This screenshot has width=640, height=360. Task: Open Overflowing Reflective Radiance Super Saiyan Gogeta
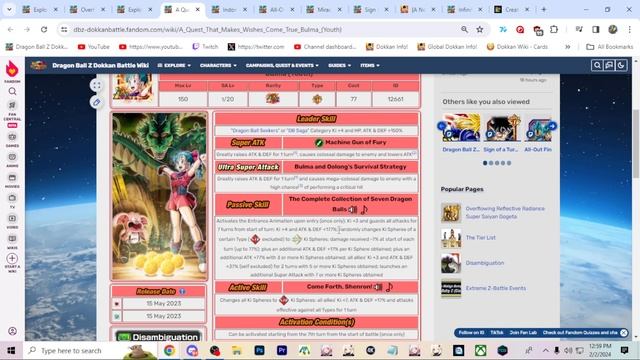point(505,212)
